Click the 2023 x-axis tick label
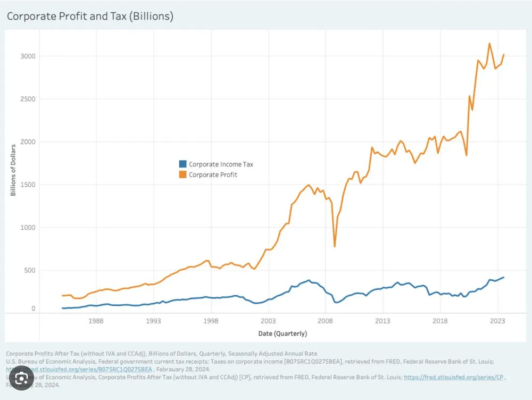Screen dimensions: 532x400 497,321
